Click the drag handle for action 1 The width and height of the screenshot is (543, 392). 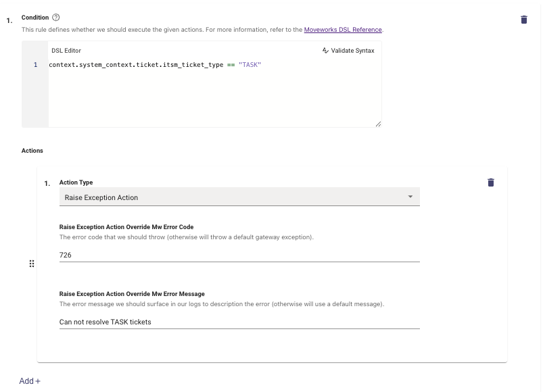click(x=32, y=264)
